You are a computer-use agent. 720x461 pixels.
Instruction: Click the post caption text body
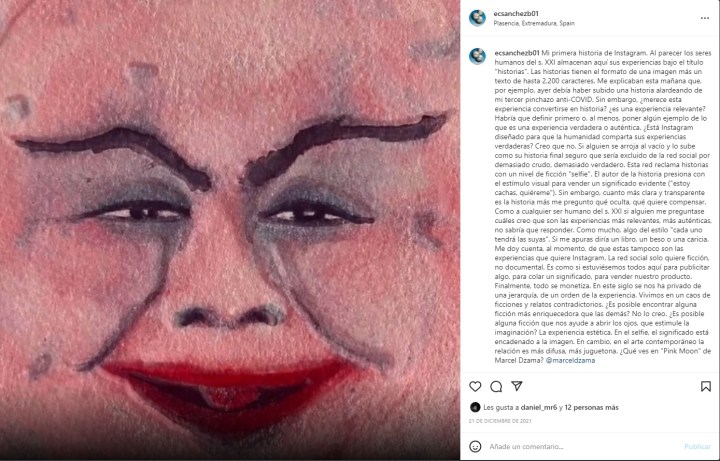(602, 207)
